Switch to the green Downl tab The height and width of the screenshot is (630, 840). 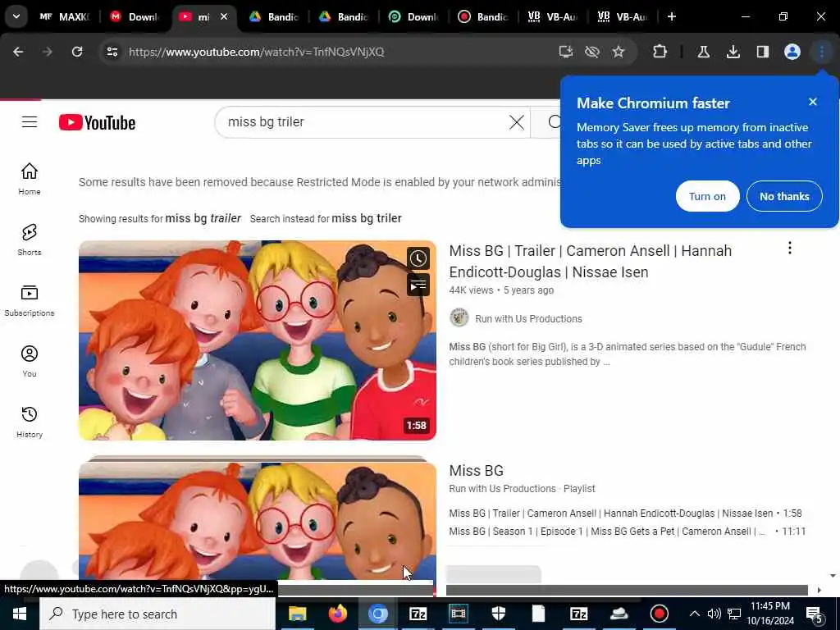pyautogui.click(x=413, y=16)
